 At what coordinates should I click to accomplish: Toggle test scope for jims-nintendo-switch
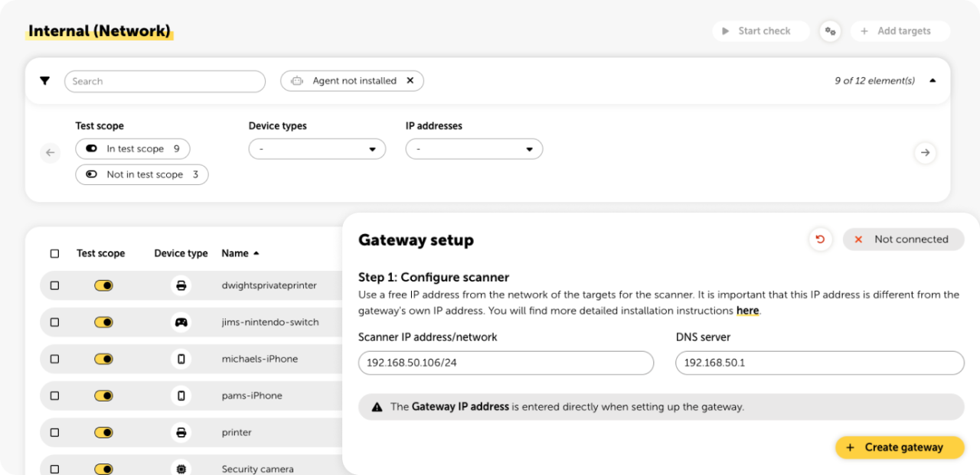pos(103,322)
